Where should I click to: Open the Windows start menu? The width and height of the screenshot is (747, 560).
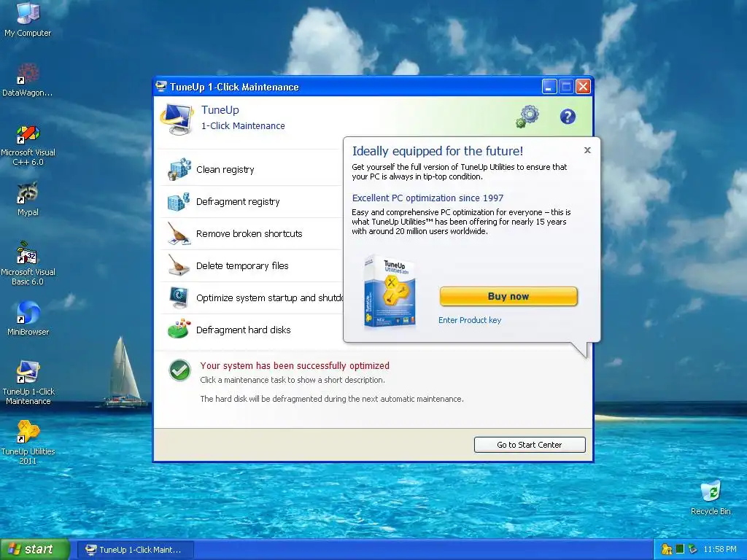point(34,549)
